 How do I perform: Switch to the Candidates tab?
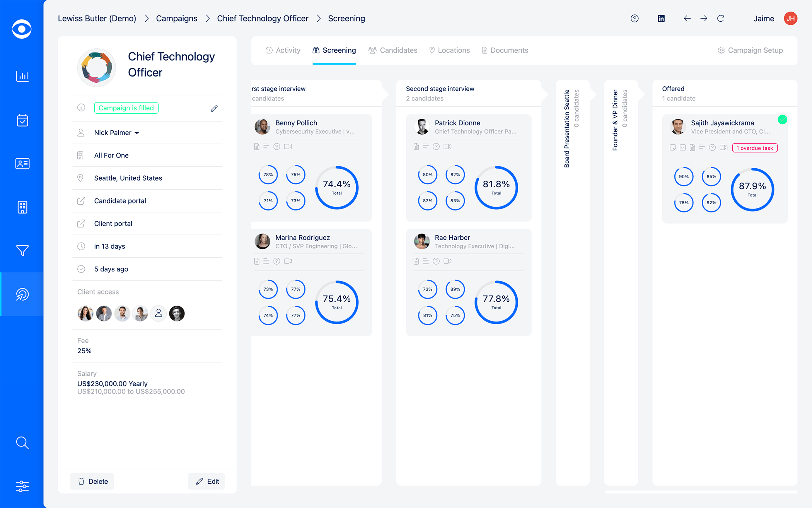tap(393, 50)
